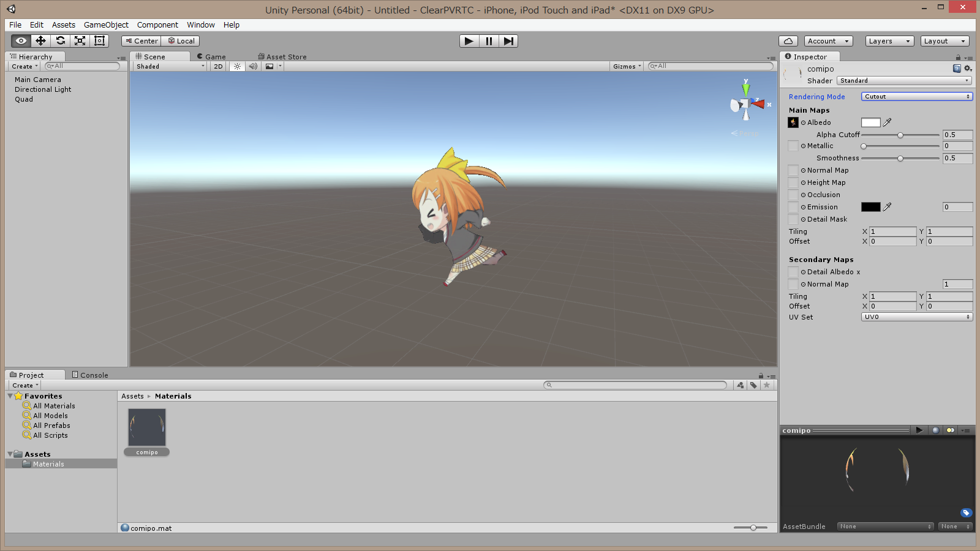This screenshot has height=551, width=980.
Task: Click the Pause button
Action: pyautogui.click(x=489, y=41)
